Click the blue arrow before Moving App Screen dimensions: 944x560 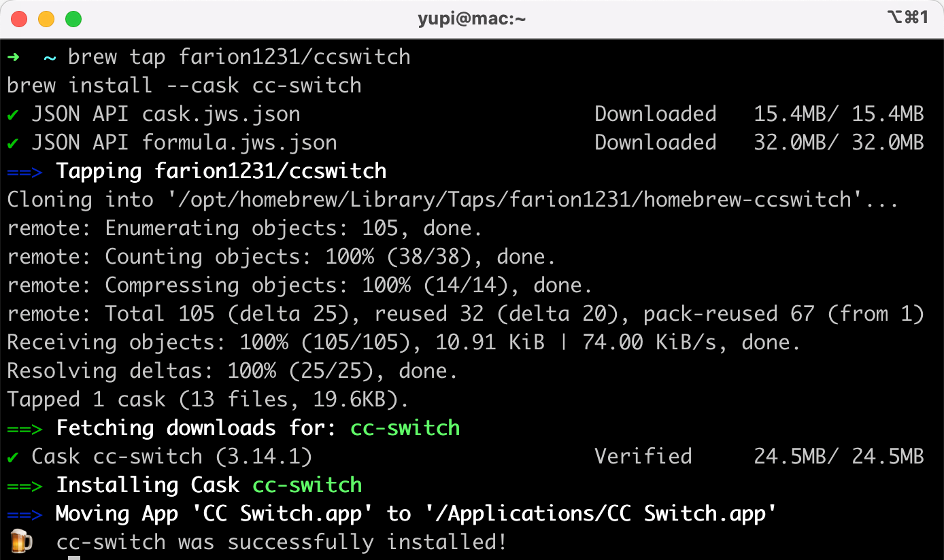coord(24,514)
